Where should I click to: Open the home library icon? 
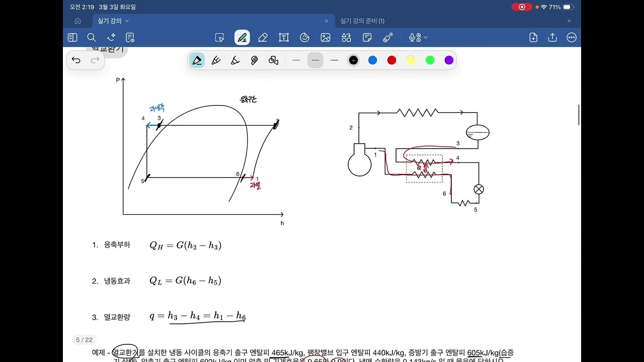[x=77, y=21]
